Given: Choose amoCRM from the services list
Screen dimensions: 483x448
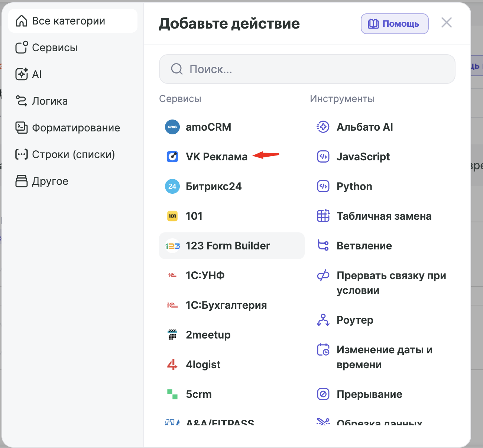Looking at the screenshot, I should (232, 127).
